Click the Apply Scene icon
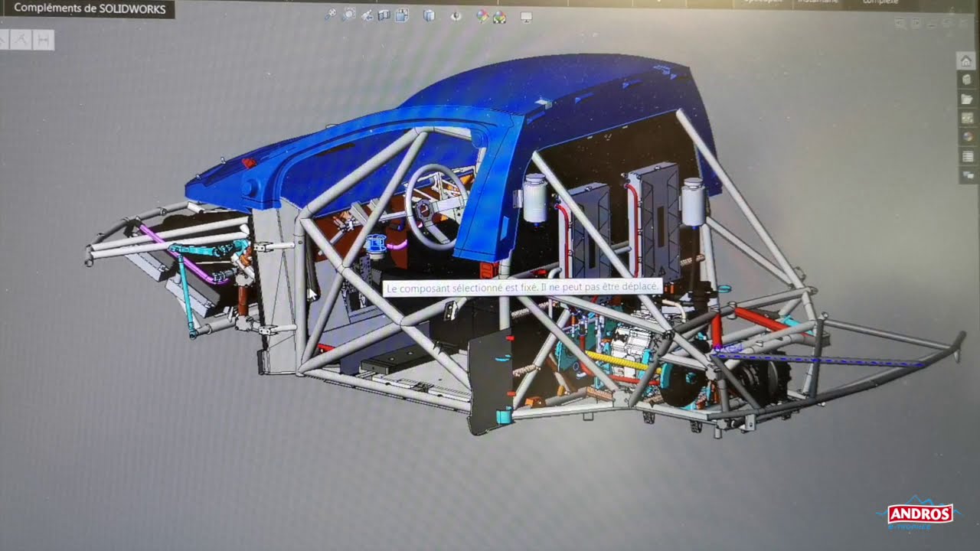The image size is (980, 551). (x=499, y=17)
